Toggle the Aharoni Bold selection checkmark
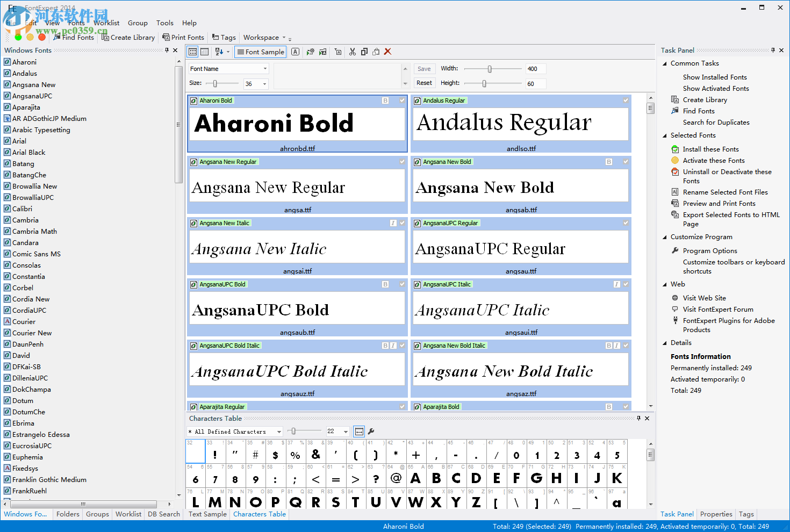 point(402,100)
